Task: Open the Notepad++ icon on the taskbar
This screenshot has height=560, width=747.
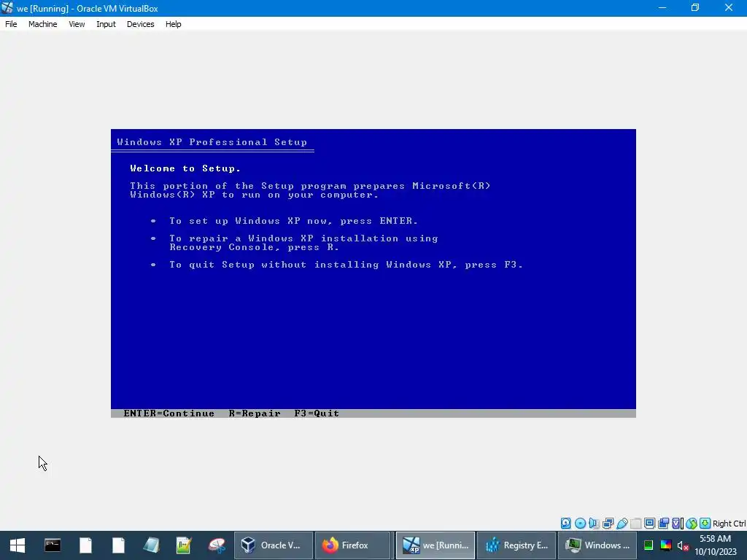Action: click(x=183, y=545)
